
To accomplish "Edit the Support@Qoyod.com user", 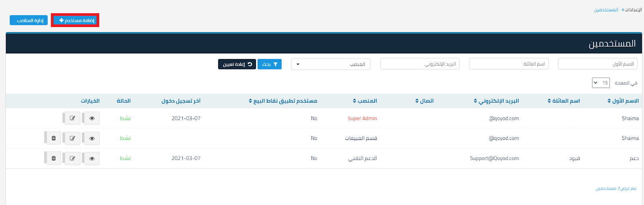I will coord(72,158).
